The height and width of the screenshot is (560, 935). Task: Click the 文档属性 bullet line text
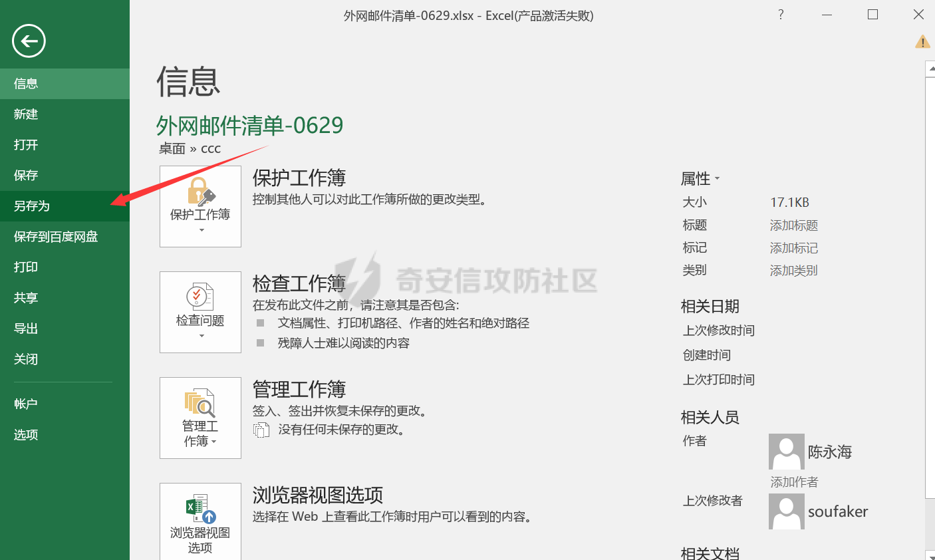[404, 323]
